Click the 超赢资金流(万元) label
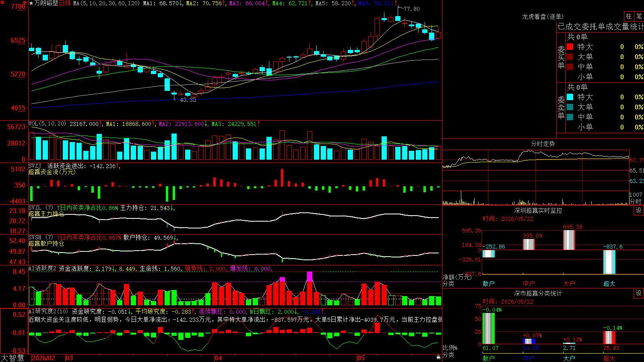This screenshot has width=644, height=362. tap(52, 172)
